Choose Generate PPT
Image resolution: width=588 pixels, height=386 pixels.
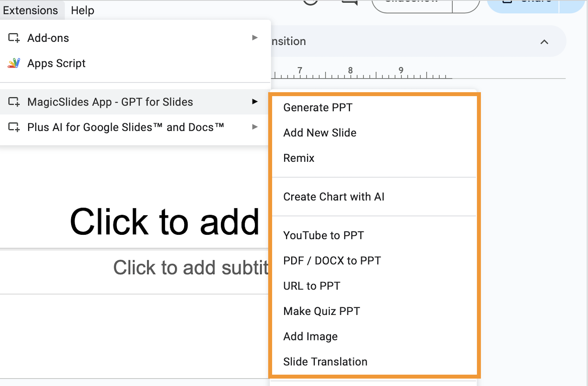click(x=374, y=107)
